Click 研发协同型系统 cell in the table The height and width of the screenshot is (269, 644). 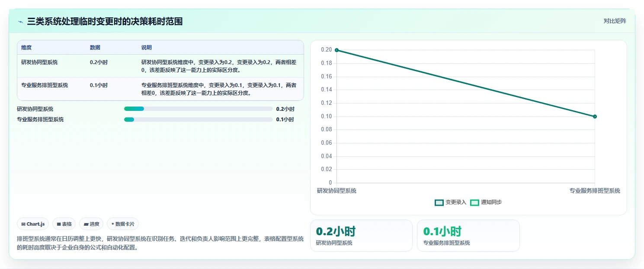pos(39,62)
